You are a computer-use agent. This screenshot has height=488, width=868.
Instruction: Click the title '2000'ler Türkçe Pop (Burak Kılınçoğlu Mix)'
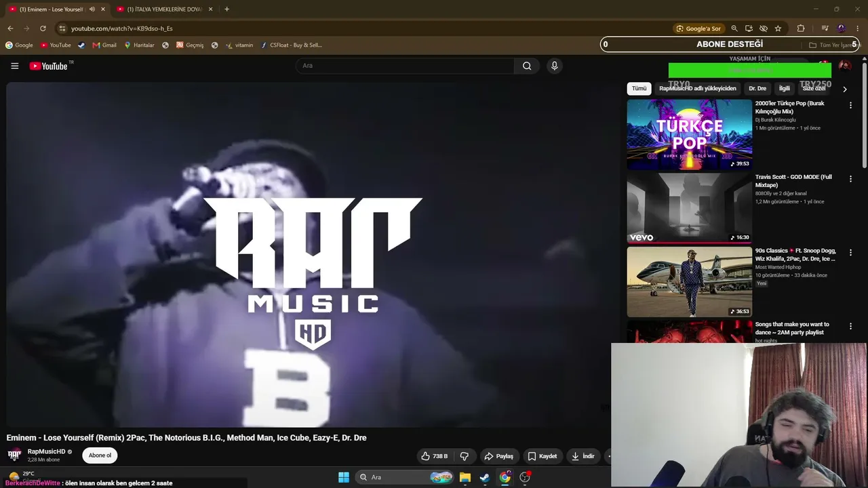790,107
